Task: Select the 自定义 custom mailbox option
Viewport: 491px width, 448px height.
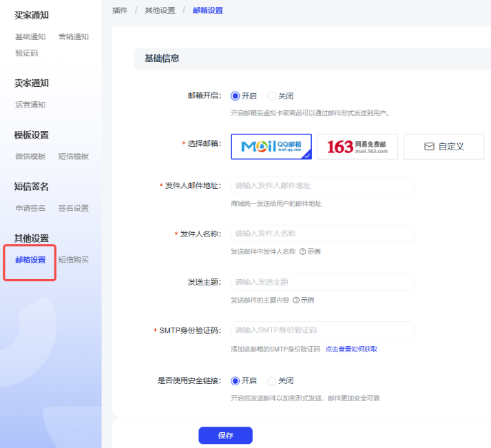Action: click(443, 146)
